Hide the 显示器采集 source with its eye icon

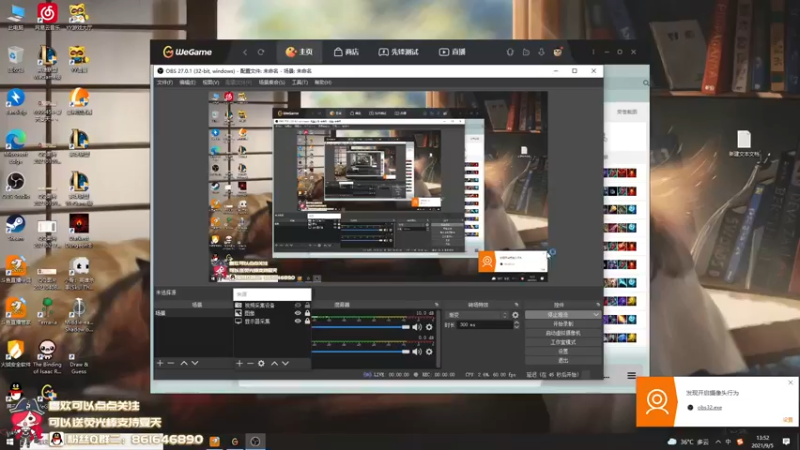click(x=298, y=321)
